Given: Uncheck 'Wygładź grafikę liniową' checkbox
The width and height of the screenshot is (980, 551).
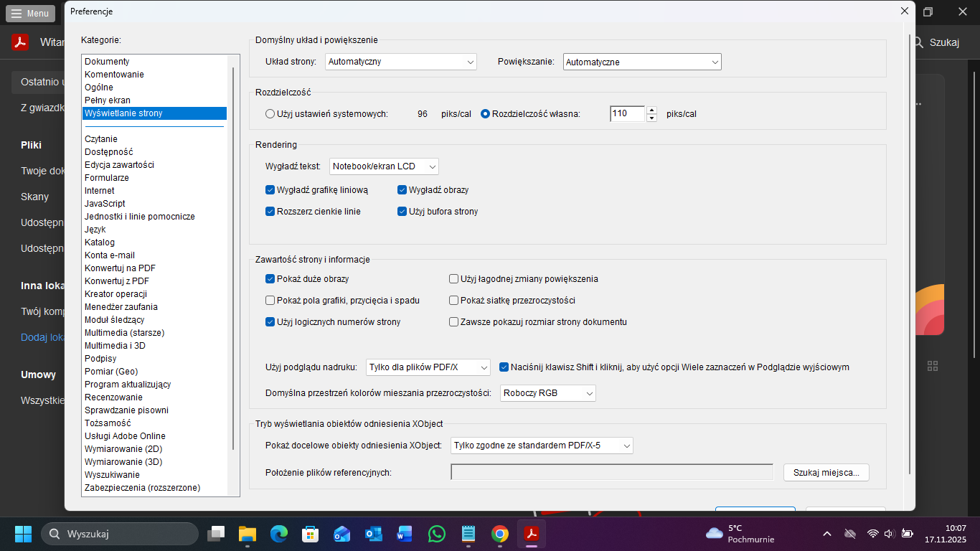Looking at the screenshot, I should (x=270, y=190).
